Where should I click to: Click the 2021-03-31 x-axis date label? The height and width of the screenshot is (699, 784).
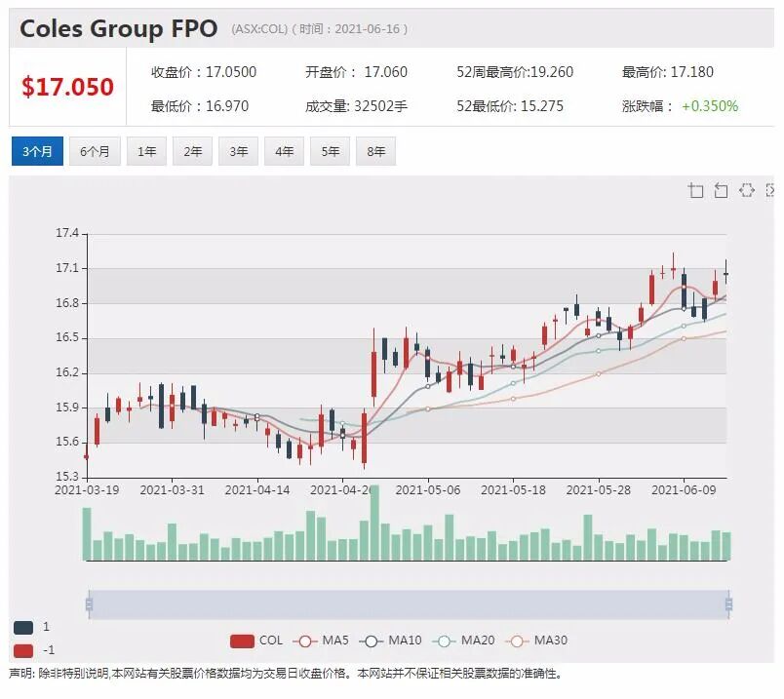tap(172, 490)
